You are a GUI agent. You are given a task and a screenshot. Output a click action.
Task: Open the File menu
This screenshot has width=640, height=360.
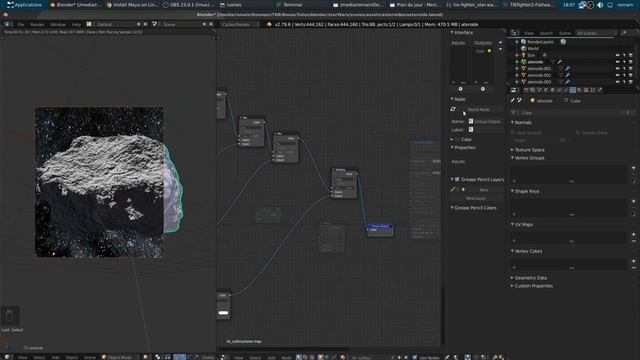point(20,24)
